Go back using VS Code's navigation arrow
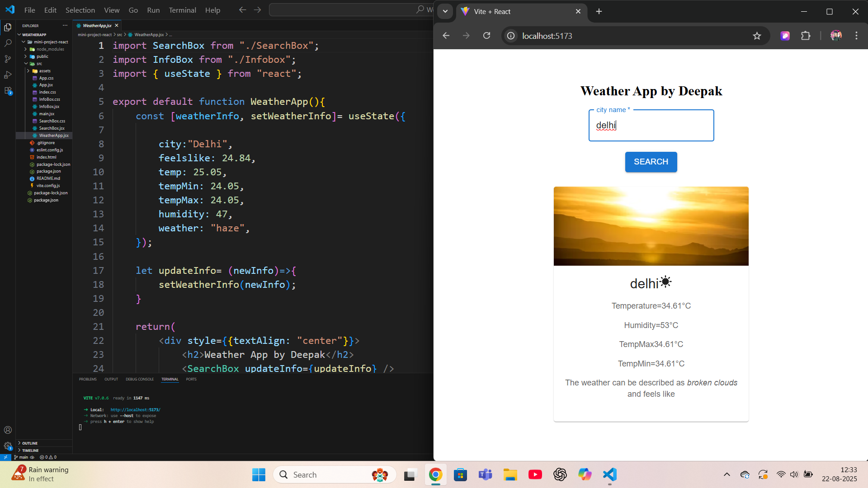Image resolution: width=868 pixels, height=488 pixels. click(x=243, y=10)
